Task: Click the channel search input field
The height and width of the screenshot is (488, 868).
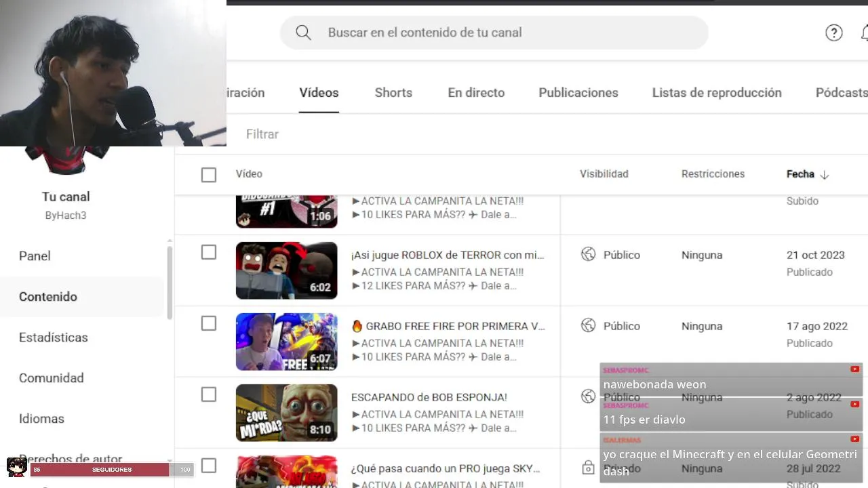Action: click(494, 33)
